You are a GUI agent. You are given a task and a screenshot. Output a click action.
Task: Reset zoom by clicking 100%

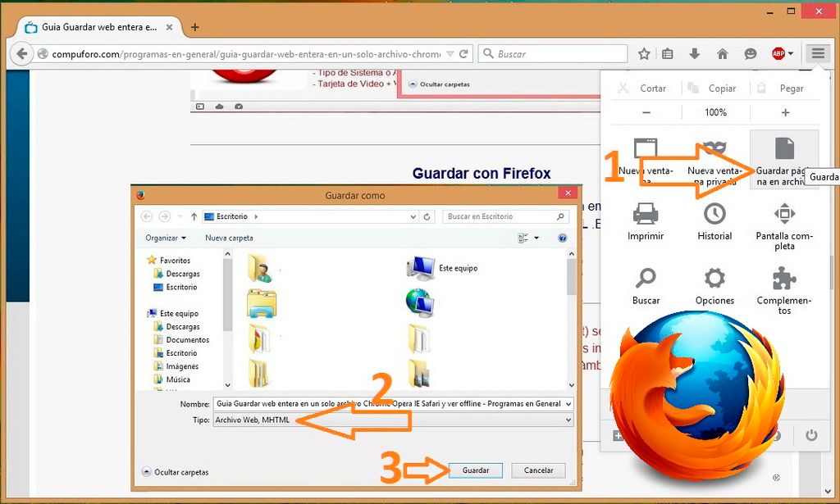tap(715, 112)
